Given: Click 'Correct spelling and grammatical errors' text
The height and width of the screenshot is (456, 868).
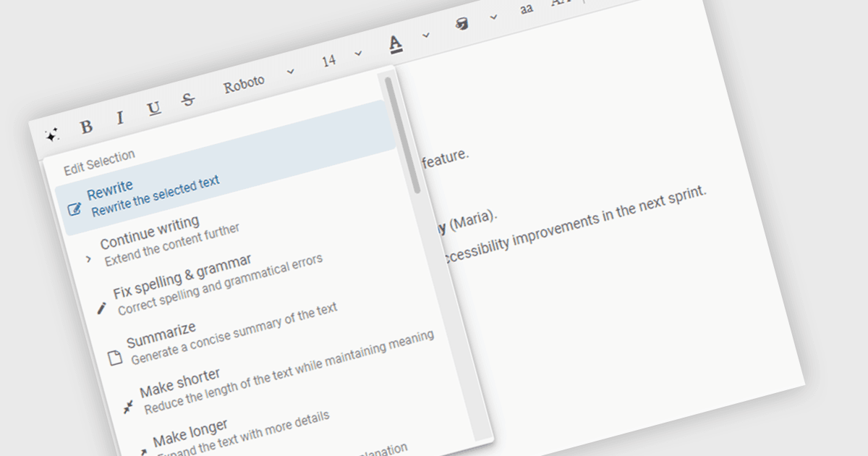Looking at the screenshot, I should pyautogui.click(x=220, y=284).
